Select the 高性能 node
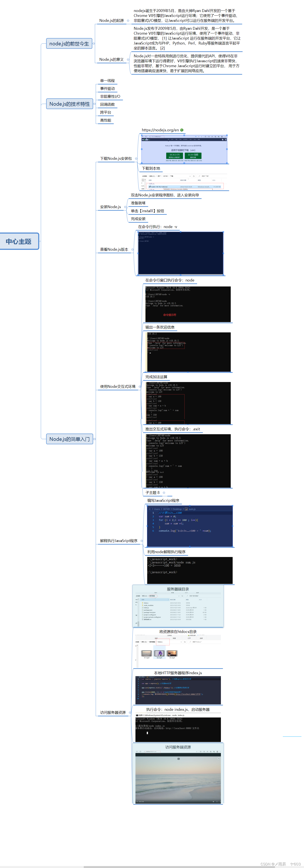Screen dimensions: 304x868 [106, 120]
